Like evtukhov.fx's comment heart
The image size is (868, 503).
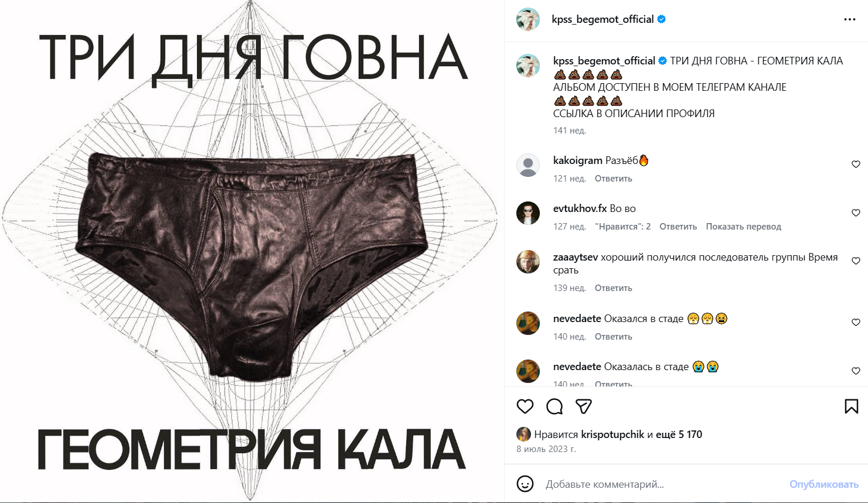coord(856,213)
